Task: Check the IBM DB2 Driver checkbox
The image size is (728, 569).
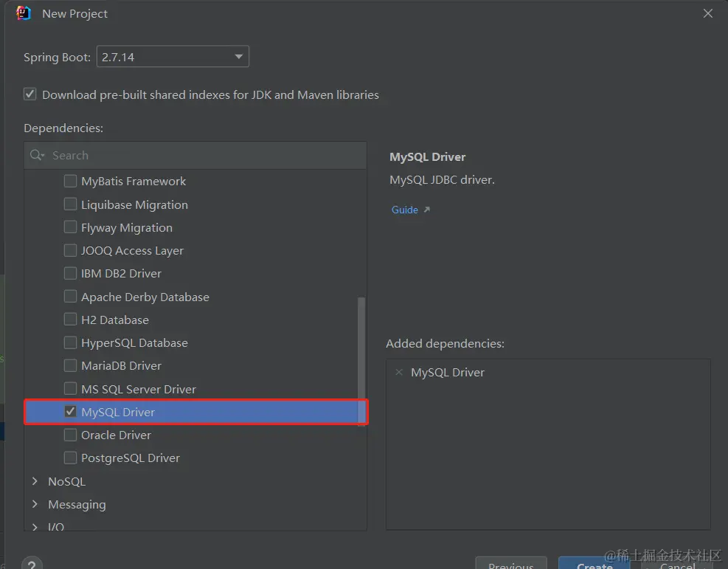Action: pyautogui.click(x=70, y=273)
